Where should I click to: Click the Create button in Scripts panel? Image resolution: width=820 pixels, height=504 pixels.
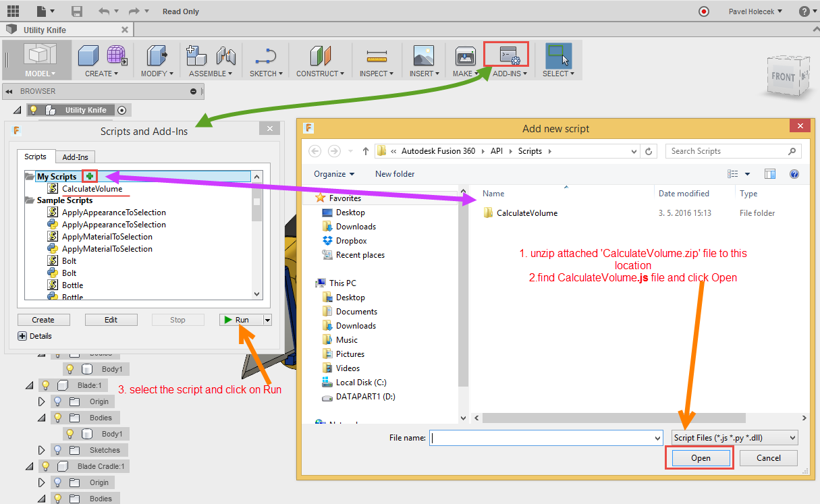[x=43, y=319]
